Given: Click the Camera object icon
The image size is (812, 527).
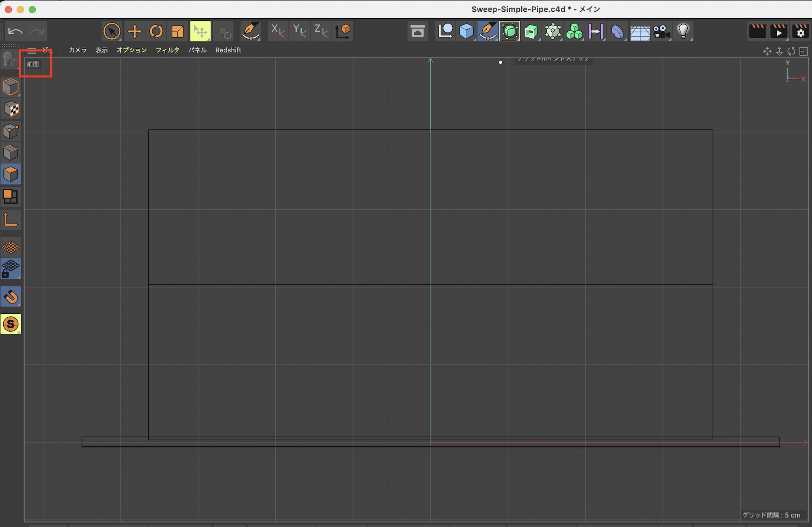Looking at the screenshot, I should (x=661, y=31).
